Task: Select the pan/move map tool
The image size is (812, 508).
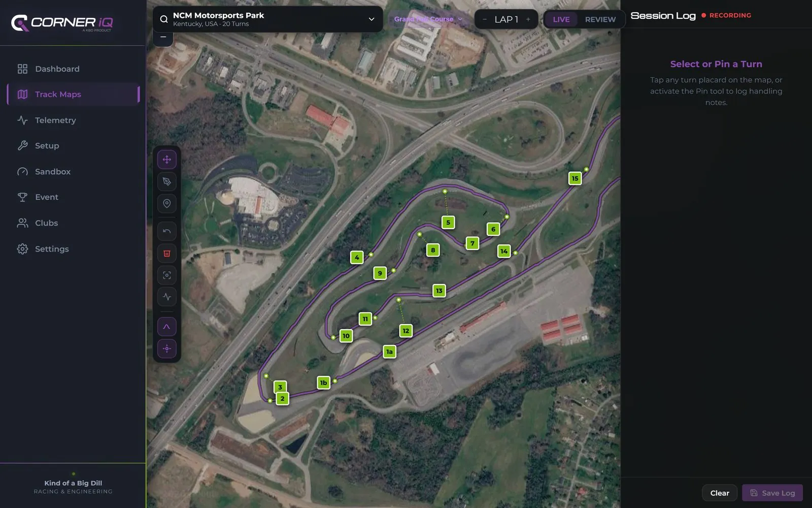Action: 167,160
